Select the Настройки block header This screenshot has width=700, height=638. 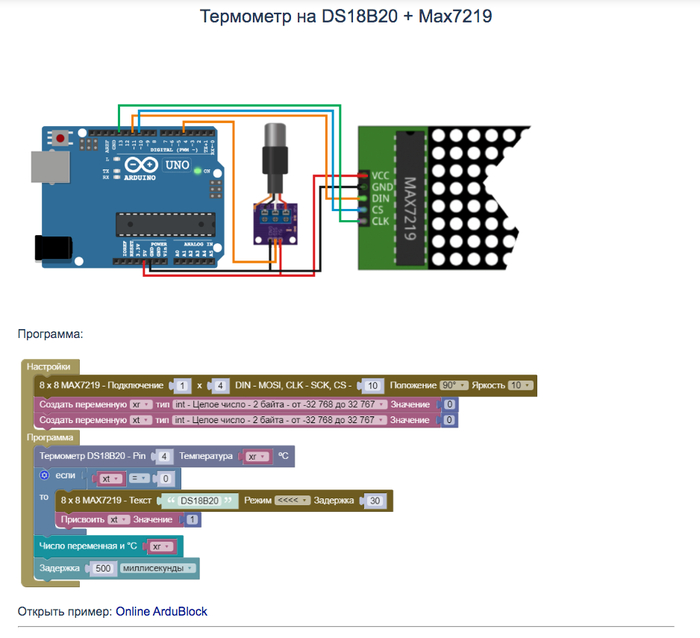tap(49, 367)
